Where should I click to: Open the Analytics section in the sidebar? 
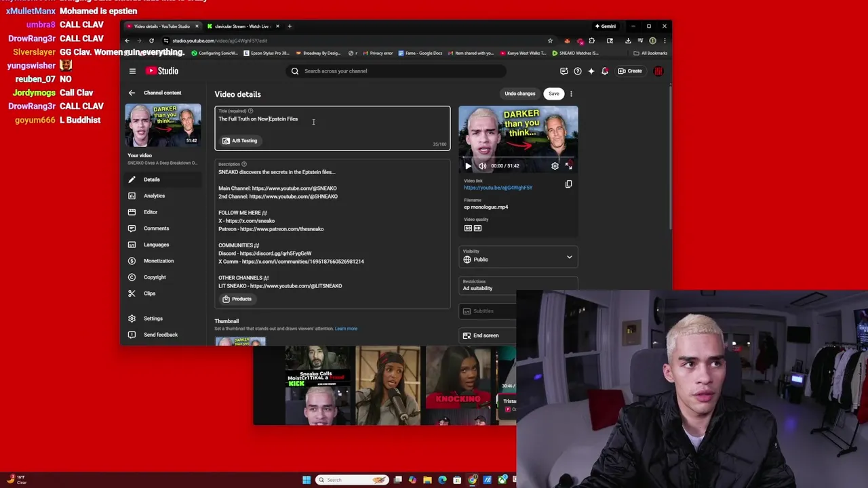pos(163,196)
